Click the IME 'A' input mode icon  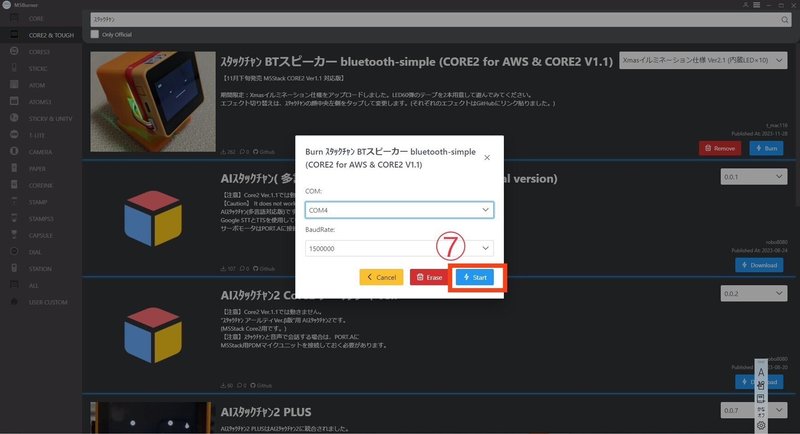(761, 372)
